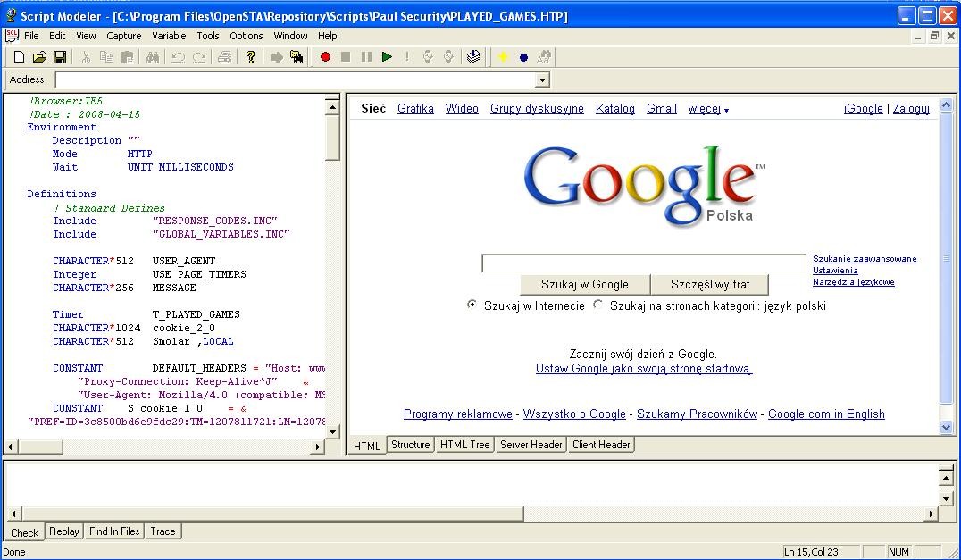This screenshot has width=961, height=560.
Task: Click the stacked pages download icon
Action: [473, 57]
